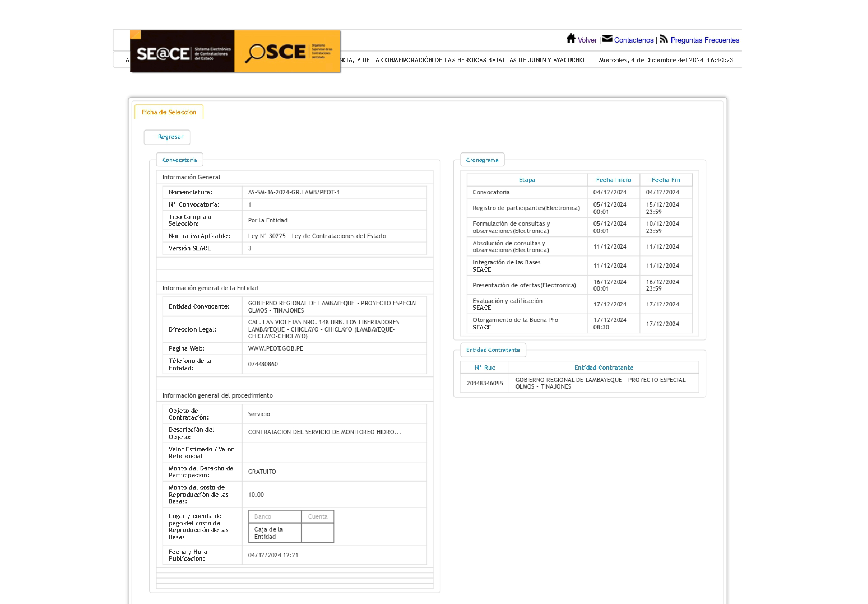868x604 pixels.
Task: Click the 'Absolución de consultas y observaciones' row
Action: [580, 247]
